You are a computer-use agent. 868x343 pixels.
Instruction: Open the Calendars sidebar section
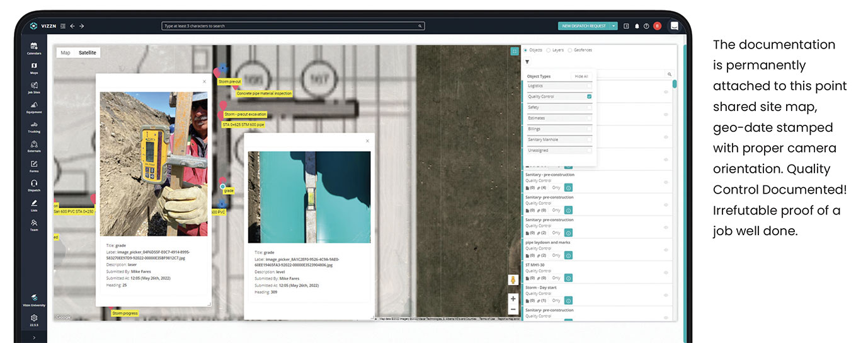(x=34, y=48)
